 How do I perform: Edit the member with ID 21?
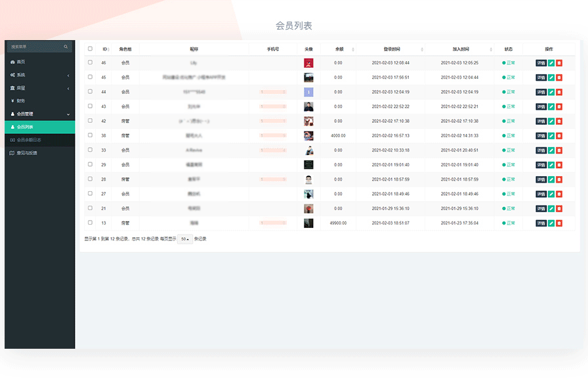pyautogui.click(x=551, y=209)
